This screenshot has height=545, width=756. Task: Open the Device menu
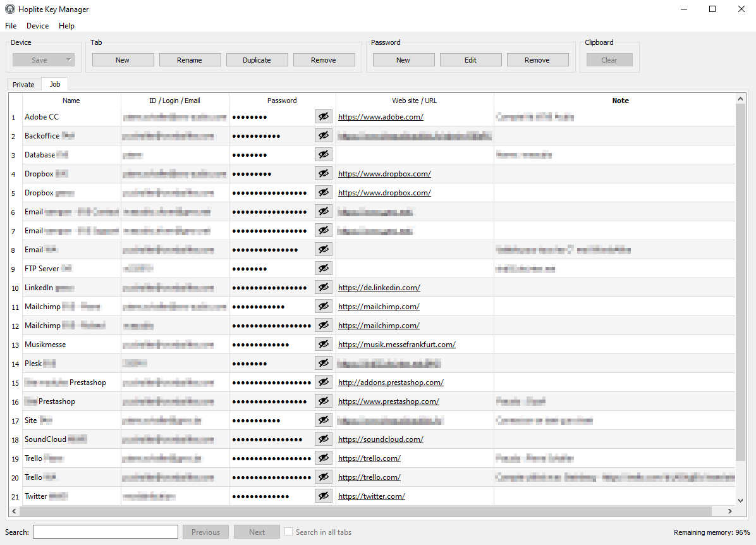click(x=37, y=25)
